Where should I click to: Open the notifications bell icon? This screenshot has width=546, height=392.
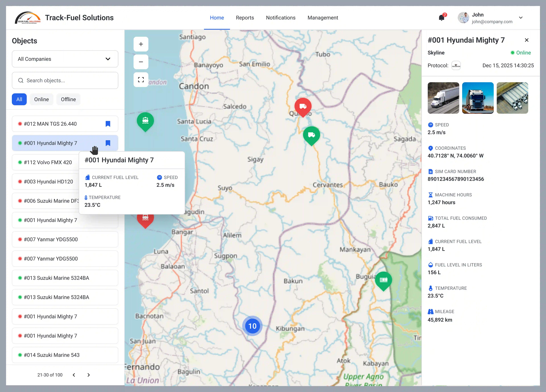point(441,18)
